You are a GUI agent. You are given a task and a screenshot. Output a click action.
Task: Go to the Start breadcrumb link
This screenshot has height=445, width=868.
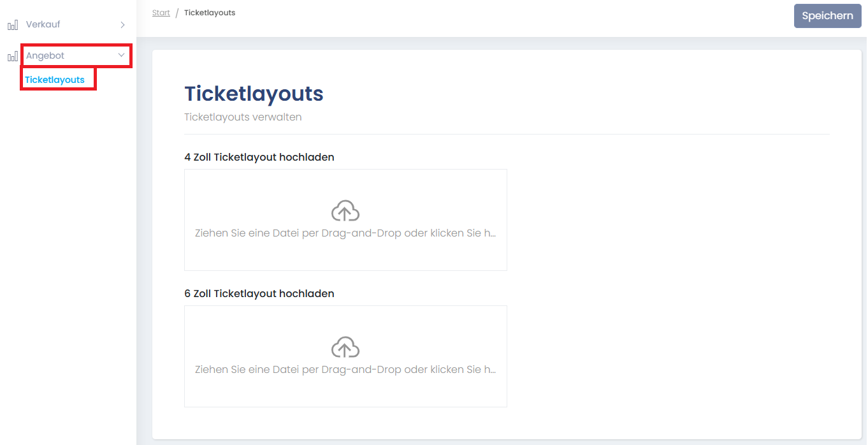click(161, 13)
